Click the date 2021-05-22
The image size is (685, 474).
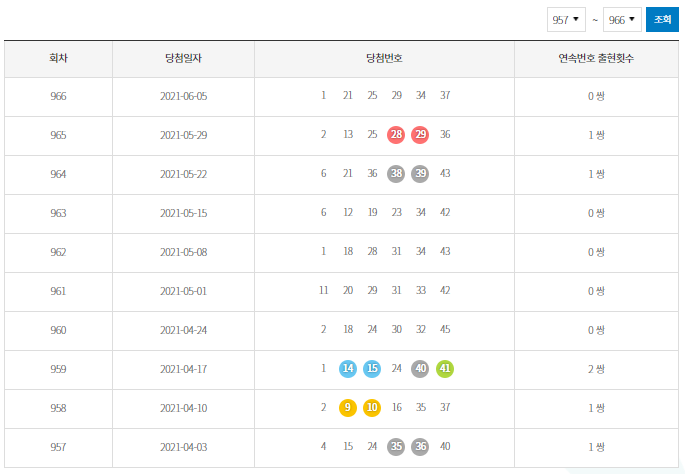point(183,174)
